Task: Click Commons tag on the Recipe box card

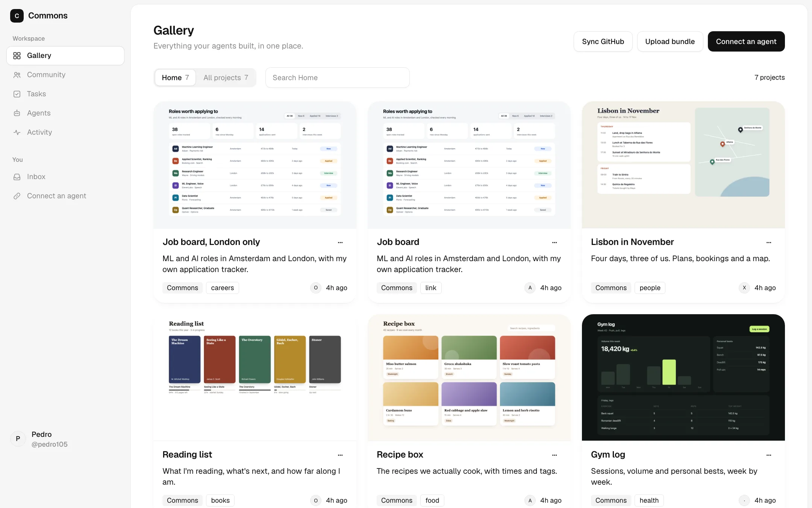Action: click(x=397, y=500)
